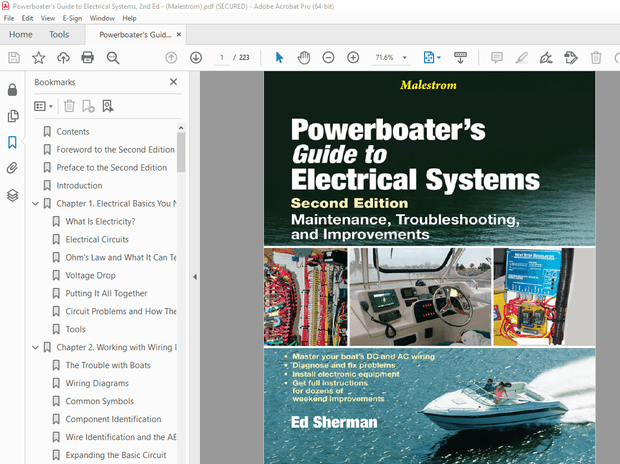Delete selected bookmark trash icon
Screen dimensions: 620x464
coord(69,106)
